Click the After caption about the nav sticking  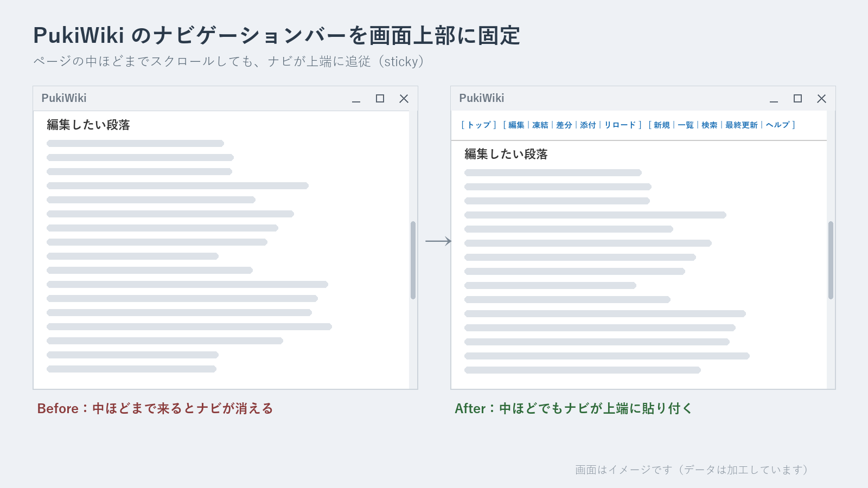pyautogui.click(x=573, y=408)
